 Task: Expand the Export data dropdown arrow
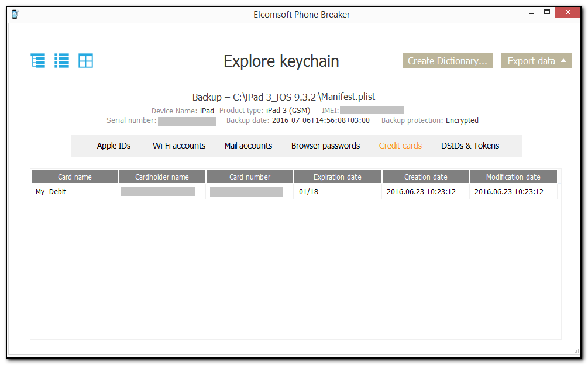click(562, 60)
